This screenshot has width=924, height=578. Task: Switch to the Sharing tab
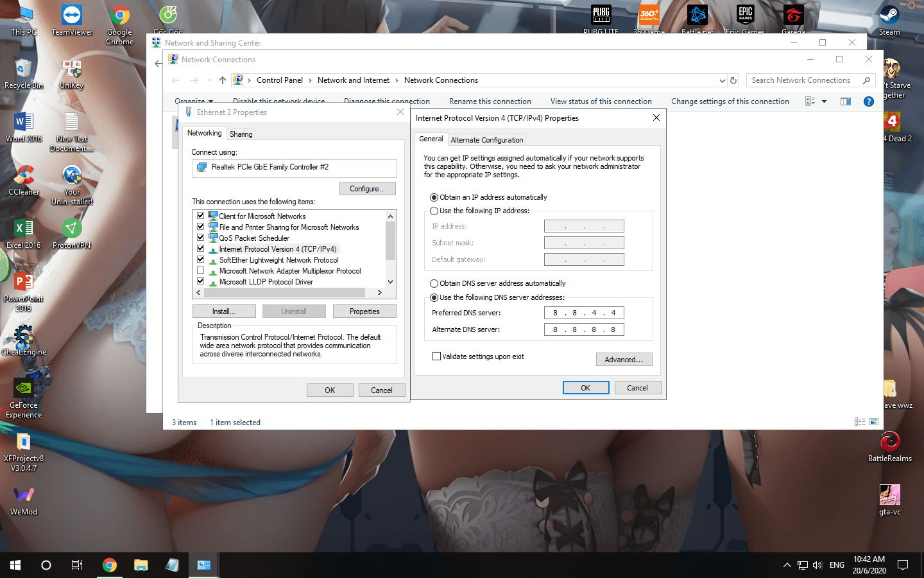[241, 134]
